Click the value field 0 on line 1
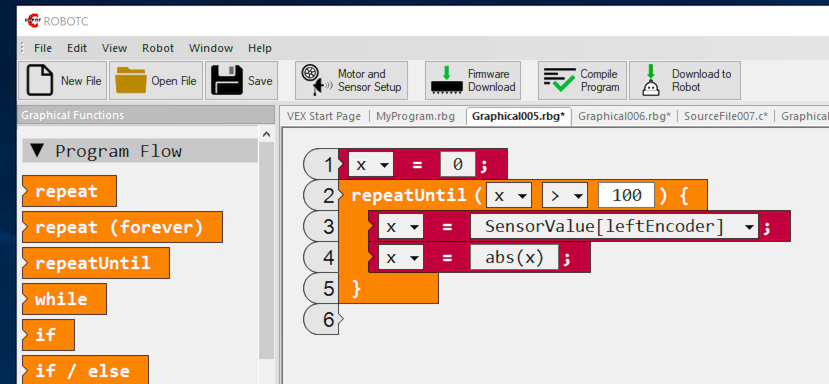Image resolution: width=829 pixels, height=384 pixels. [458, 165]
